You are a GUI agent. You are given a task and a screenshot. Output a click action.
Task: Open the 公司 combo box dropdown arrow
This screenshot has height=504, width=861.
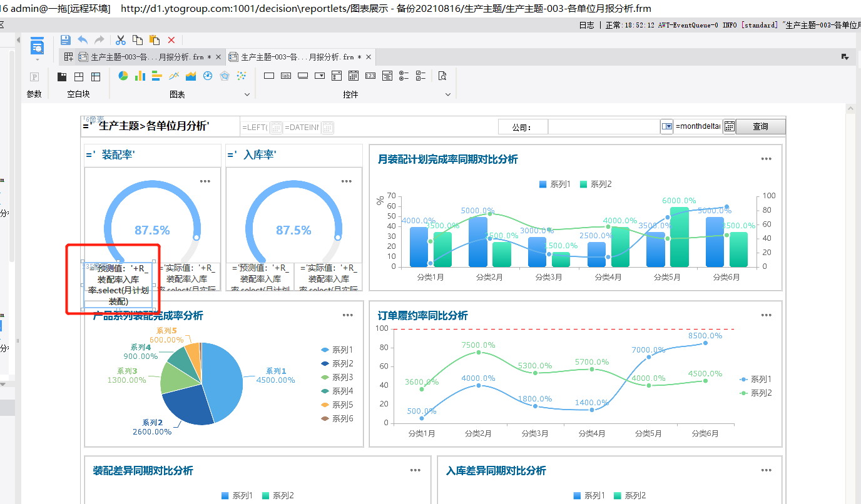(666, 126)
